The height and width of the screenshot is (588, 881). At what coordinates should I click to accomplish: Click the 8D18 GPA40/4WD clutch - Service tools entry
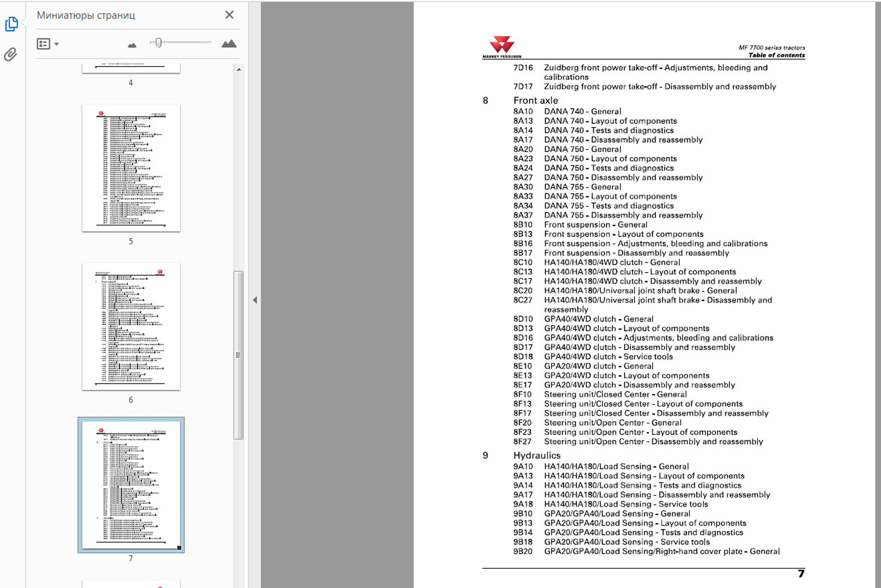point(608,357)
